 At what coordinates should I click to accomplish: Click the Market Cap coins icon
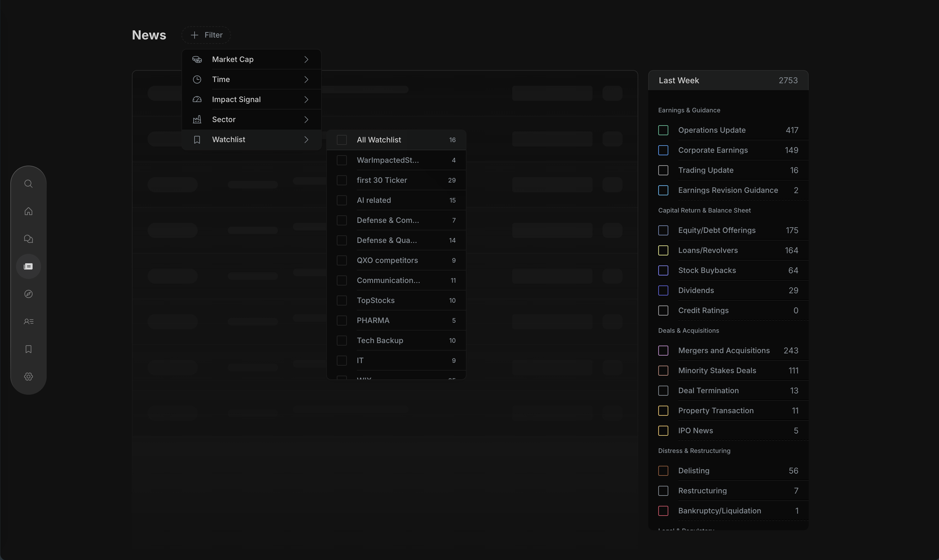click(197, 59)
